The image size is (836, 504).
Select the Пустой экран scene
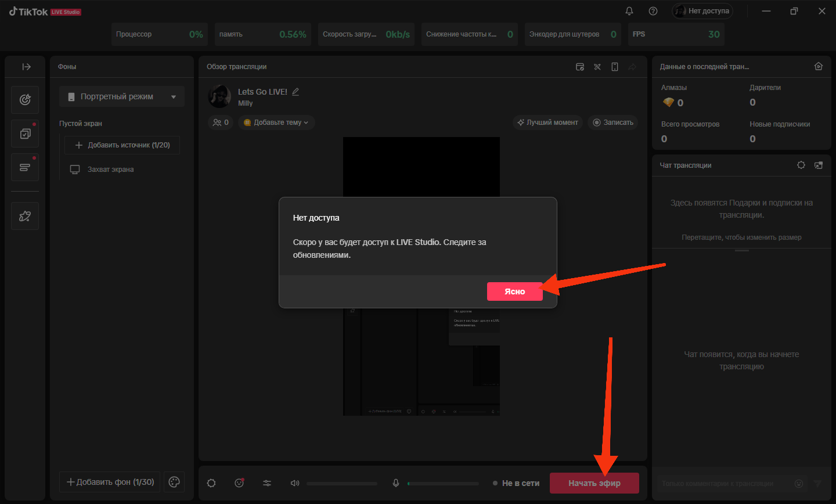click(81, 124)
